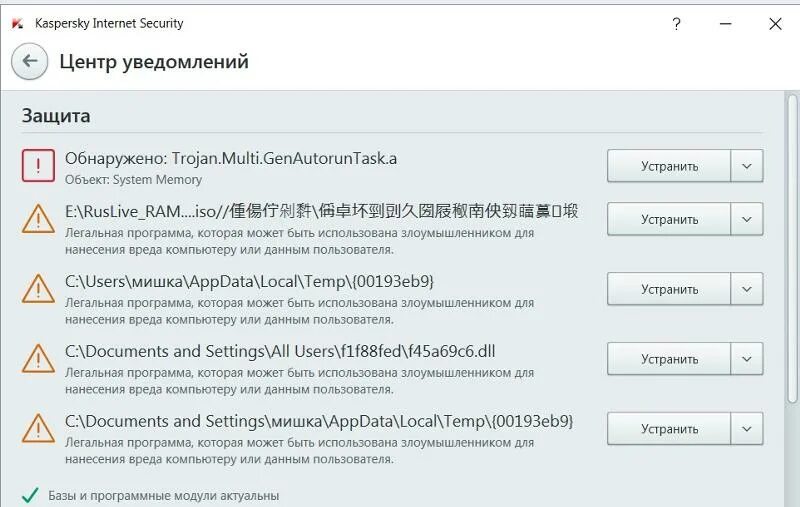Open action dropdown for E:\RusLive_RAM entry
The height and width of the screenshot is (507, 800).
(x=747, y=219)
